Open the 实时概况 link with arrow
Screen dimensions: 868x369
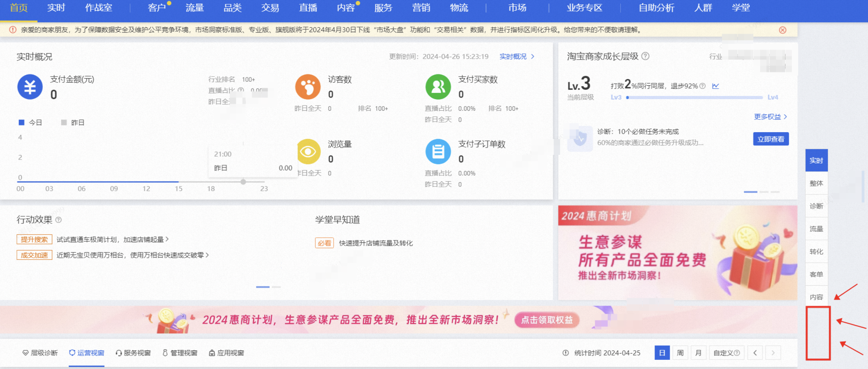(517, 57)
